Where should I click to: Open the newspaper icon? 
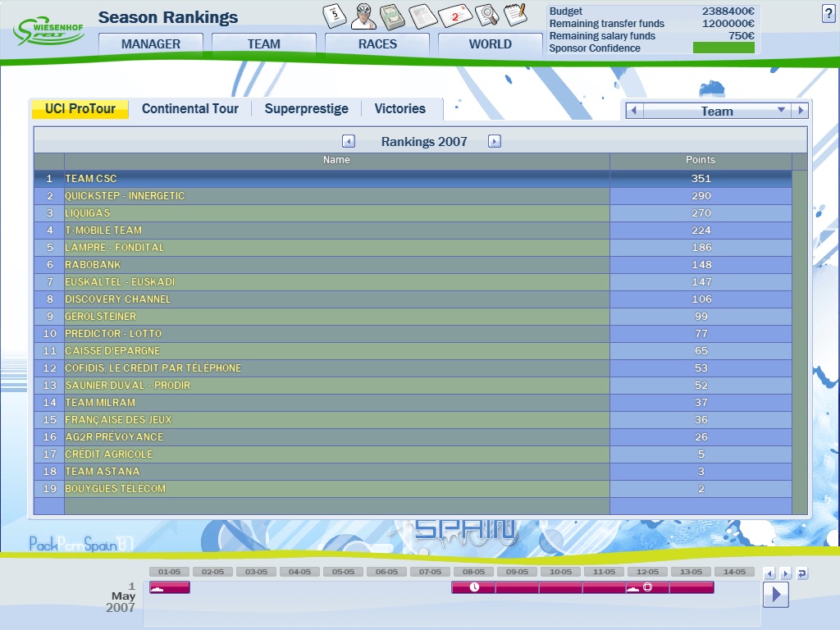422,16
